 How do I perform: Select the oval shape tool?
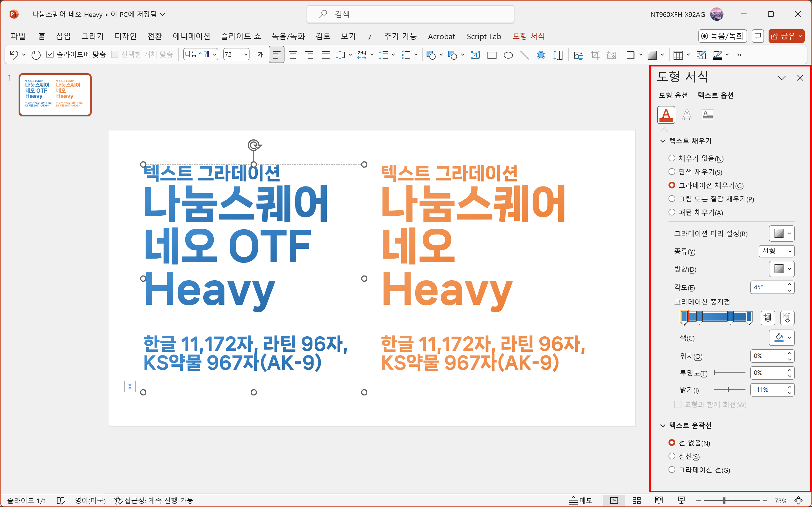click(508, 55)
